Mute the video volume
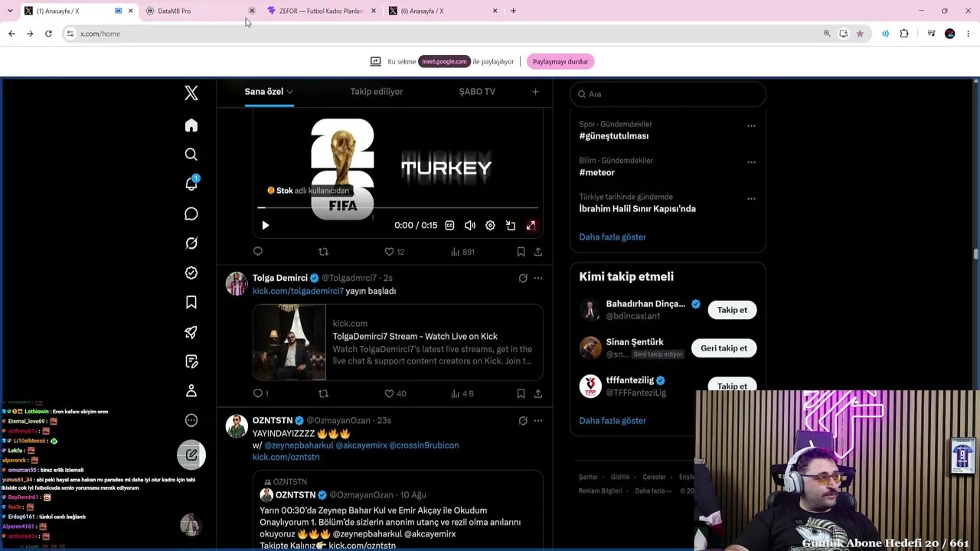This screenshot has height=551, width=980. 470,226
